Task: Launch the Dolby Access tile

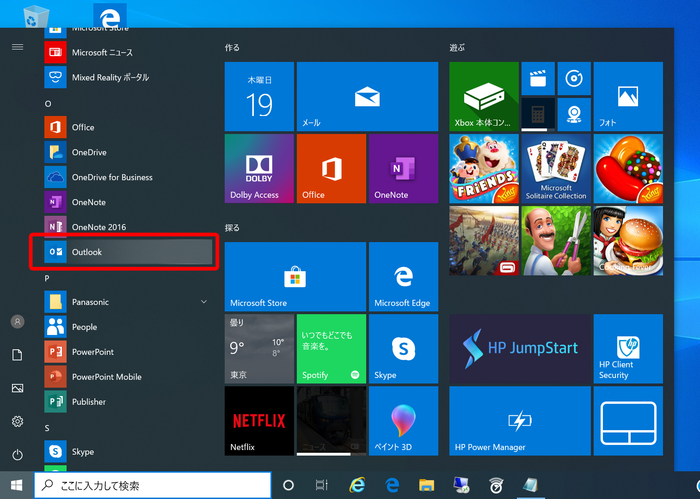Action: [x=259, y=169]
